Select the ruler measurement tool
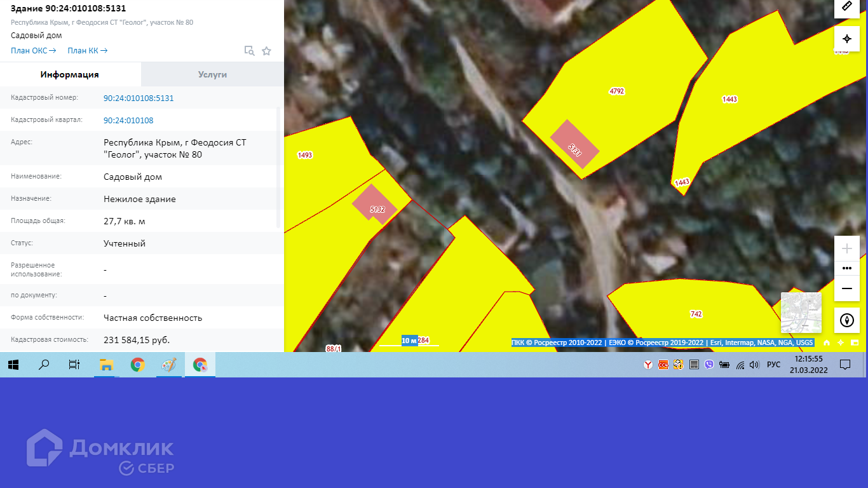Viewport: 868px width, 488px height. (846, 7)
